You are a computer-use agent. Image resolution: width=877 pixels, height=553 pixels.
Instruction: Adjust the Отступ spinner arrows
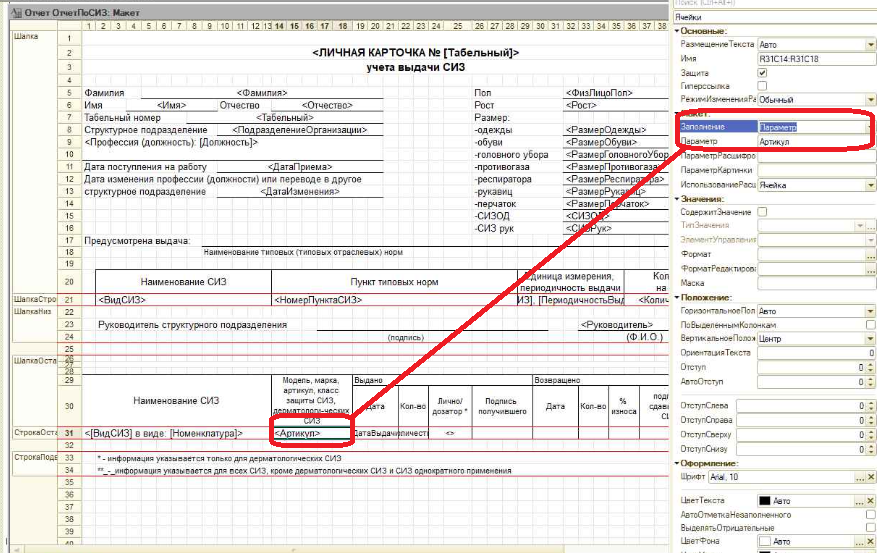[x=870, y=367]
